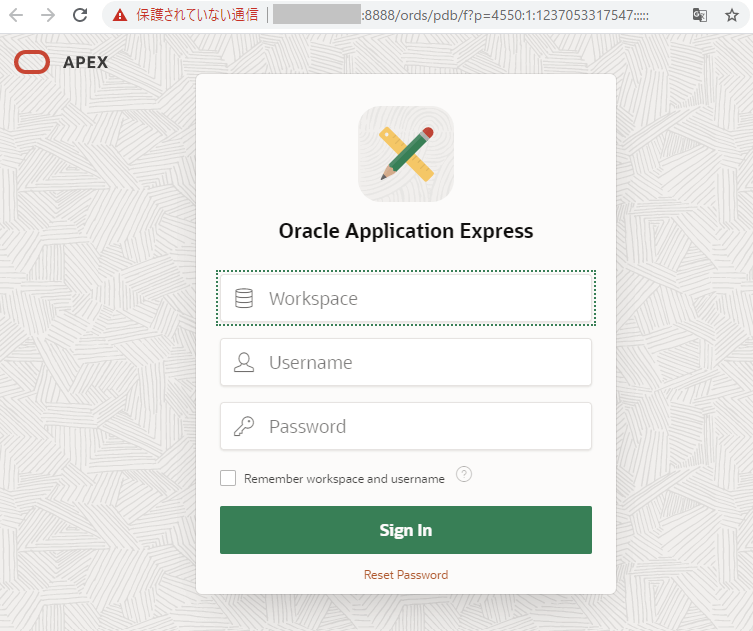Open the Reset Password link
The height and width of the screenshot is (631, 753).
(x=406, y=575)
